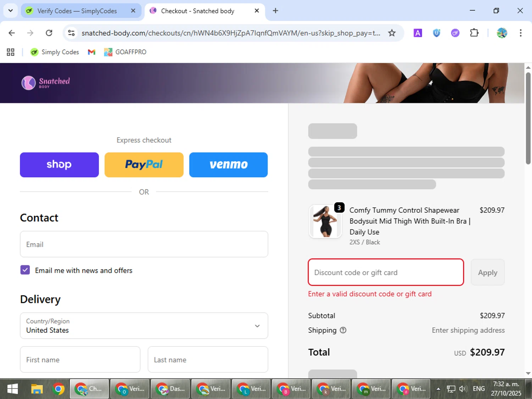The width and height of the screenshot is (532, 399).
Task: Open site information icon in address bar
Action: pyautogui.click(x=71, y=33)
